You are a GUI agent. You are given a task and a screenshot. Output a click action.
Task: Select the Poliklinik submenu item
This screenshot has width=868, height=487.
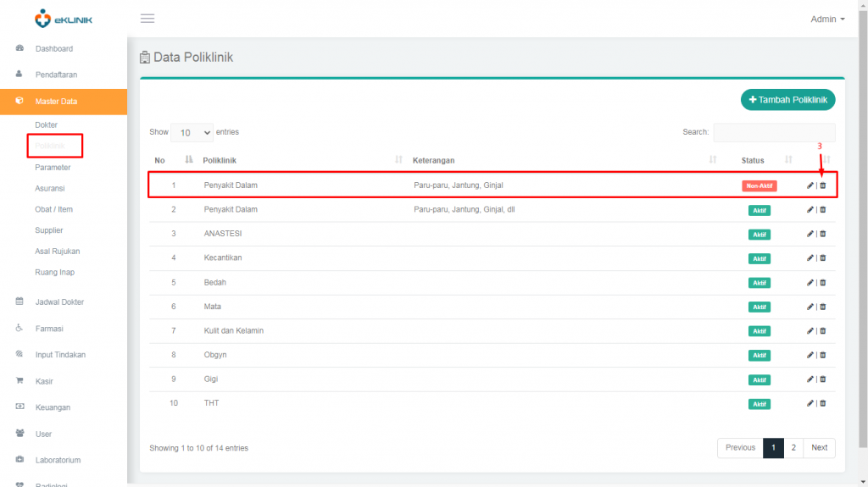pyautogui.click(x=50, y=146)
